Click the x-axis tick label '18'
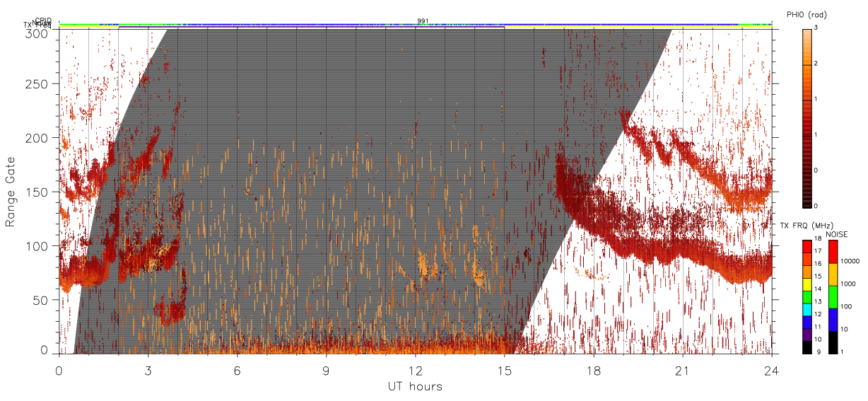 tap(593, 370)
